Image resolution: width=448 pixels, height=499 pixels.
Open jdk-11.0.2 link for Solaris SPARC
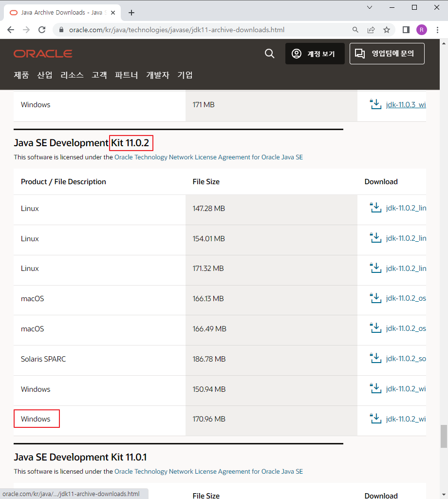tap(406, 359)
